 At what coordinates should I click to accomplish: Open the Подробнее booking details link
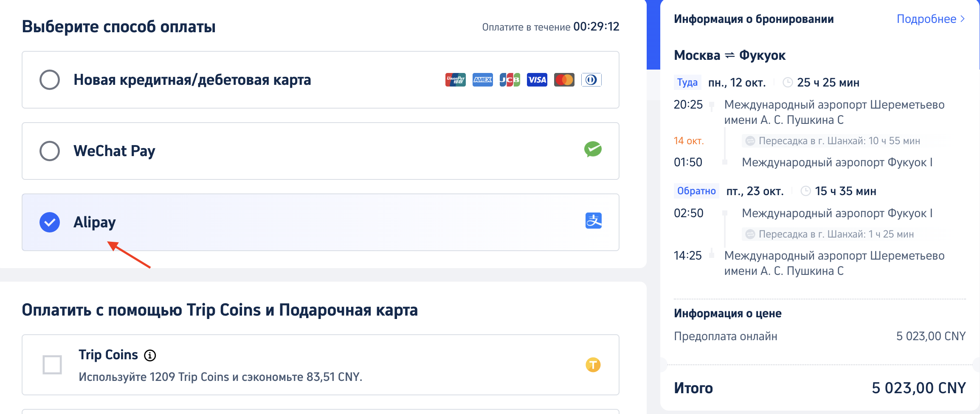(926, 19)
